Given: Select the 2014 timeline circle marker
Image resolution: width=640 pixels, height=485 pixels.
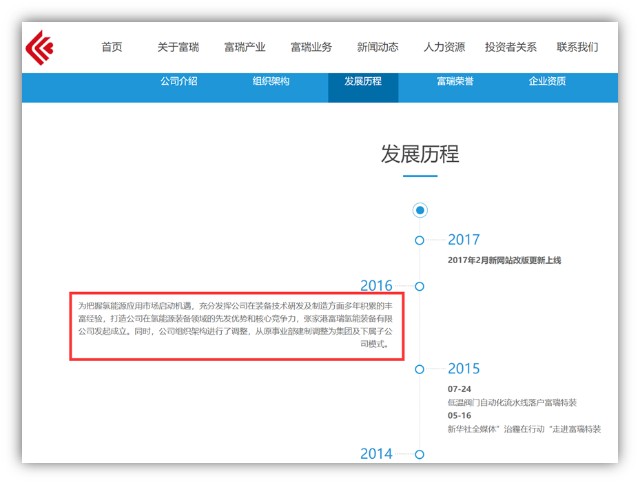Looking at the screenshot, I should tap(419, 454).
